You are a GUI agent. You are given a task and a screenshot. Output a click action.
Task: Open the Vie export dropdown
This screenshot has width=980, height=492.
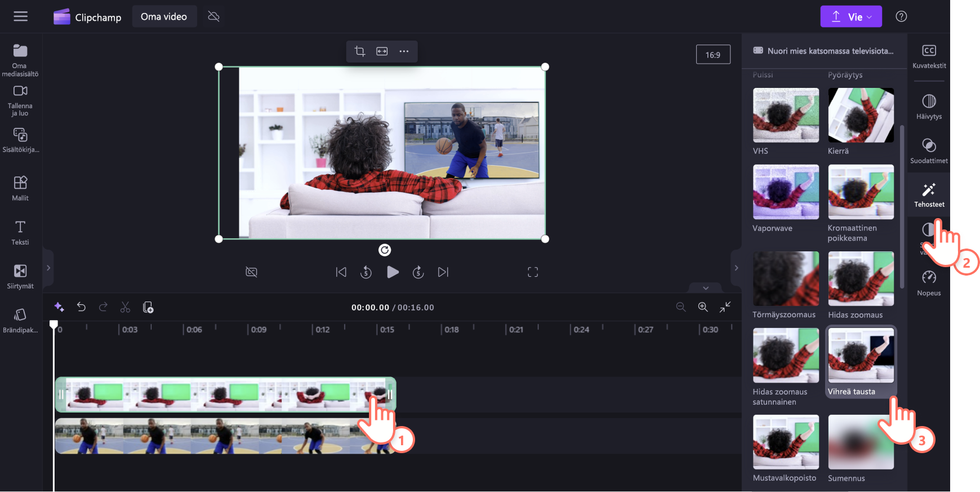pyautogui.click(x=851, y=16)
